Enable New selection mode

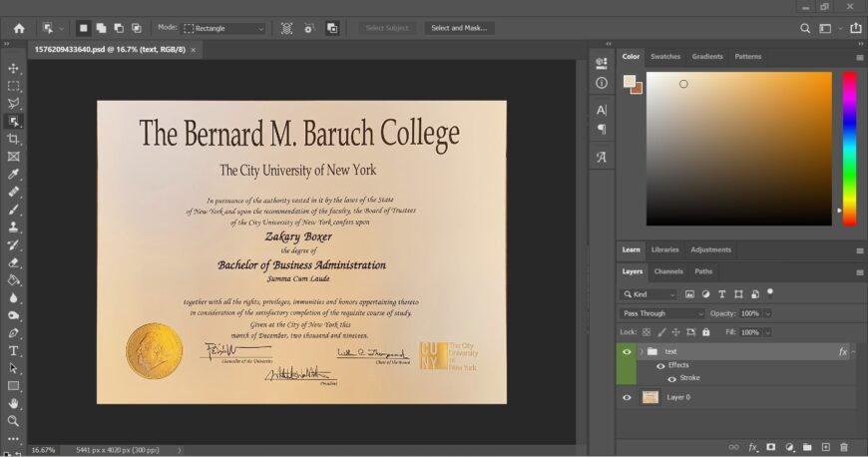point(83,28)
